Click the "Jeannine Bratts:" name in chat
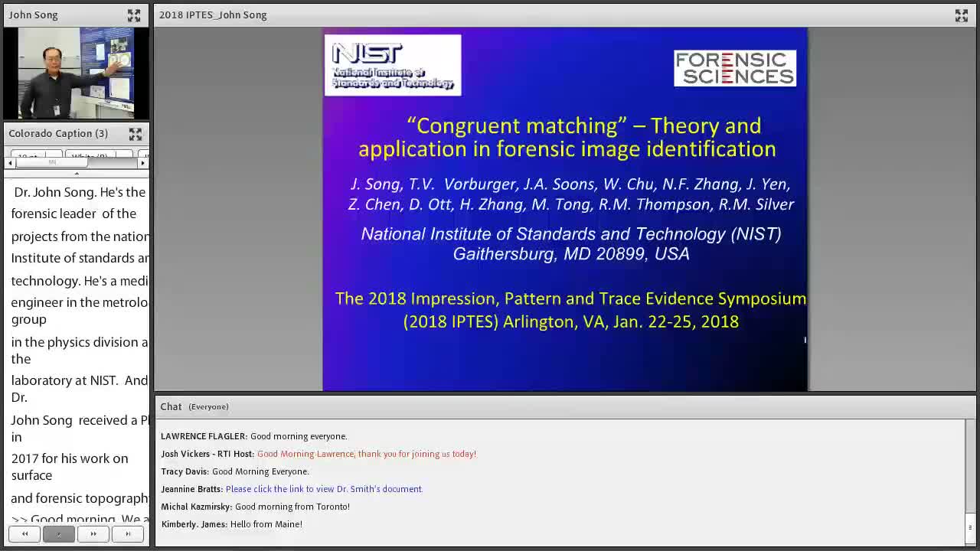 191,489
